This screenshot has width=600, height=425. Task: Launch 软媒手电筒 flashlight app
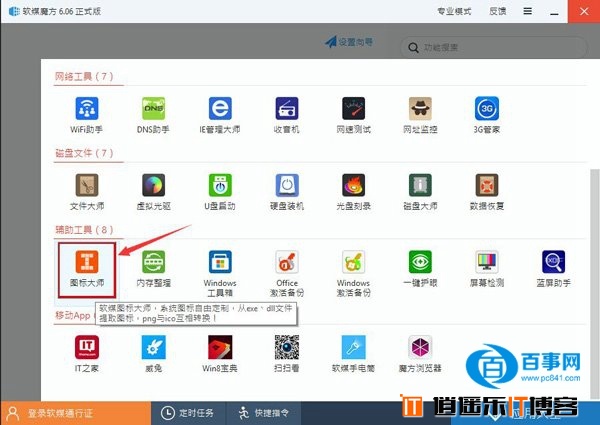click(x=354, y=354)
